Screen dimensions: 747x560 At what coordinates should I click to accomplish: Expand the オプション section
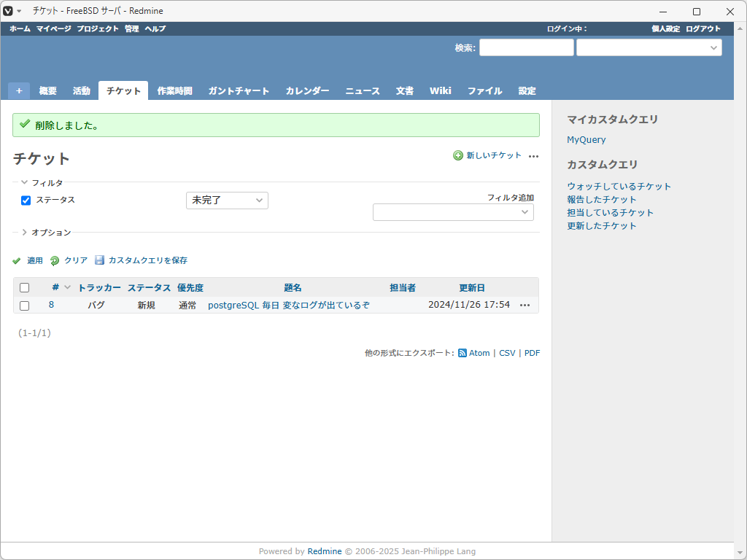(46, 233)
